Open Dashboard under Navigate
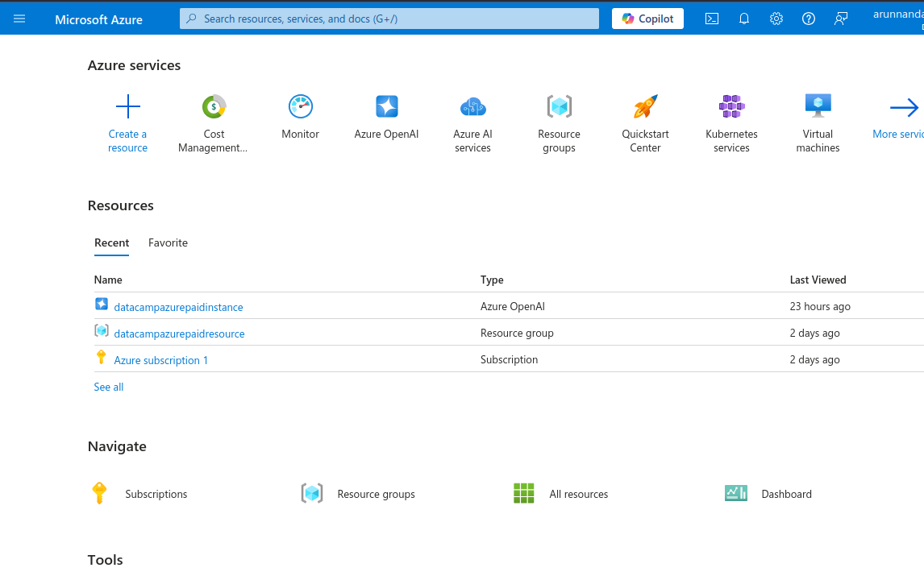The image size is (924, 572). (787, 494)
